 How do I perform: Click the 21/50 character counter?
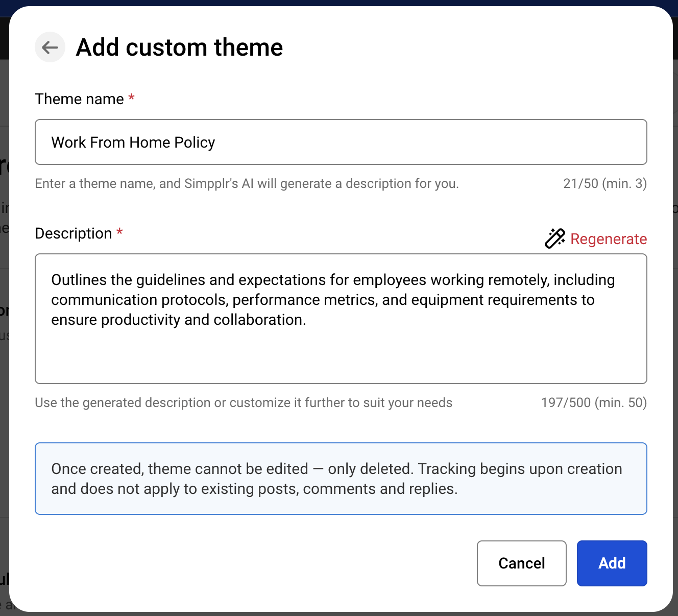pyautogui.click(x=604, y=183)
